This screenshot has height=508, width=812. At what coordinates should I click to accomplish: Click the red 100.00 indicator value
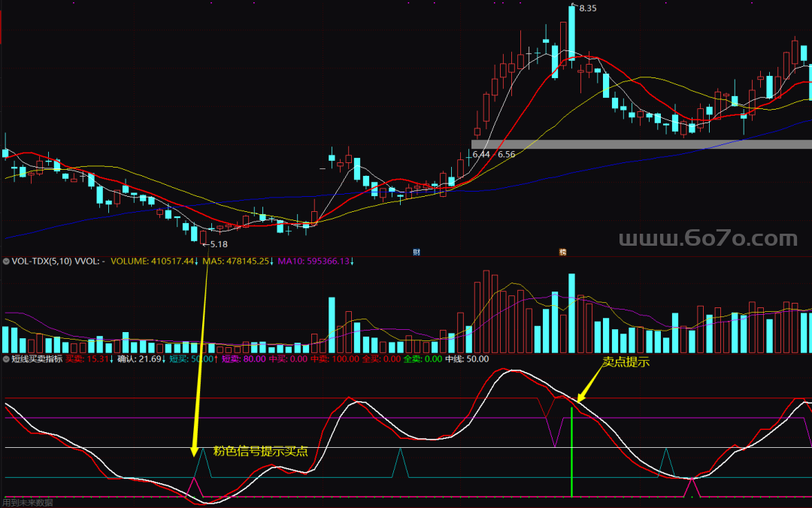pyautogui.click(x=346, y=359)
